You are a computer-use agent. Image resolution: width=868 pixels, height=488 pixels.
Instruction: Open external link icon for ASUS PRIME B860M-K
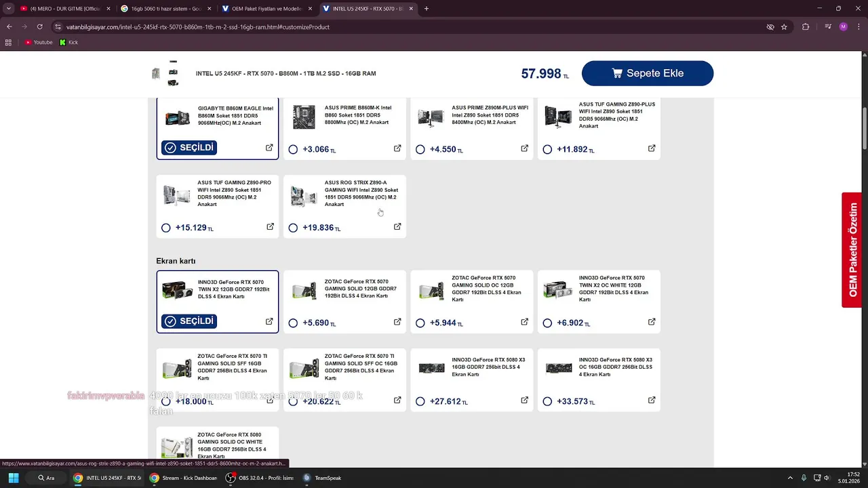[x=397, y=148]
